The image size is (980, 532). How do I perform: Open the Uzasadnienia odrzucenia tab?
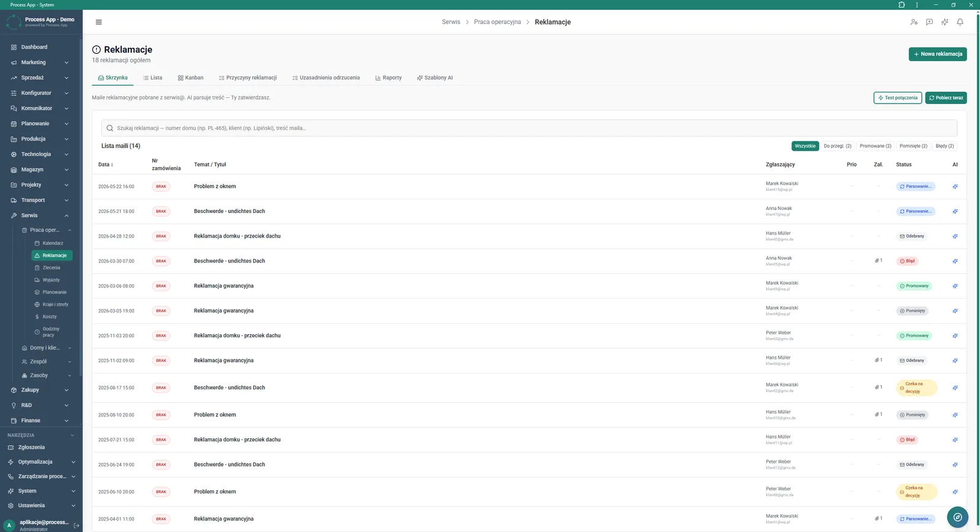(326, 78)
